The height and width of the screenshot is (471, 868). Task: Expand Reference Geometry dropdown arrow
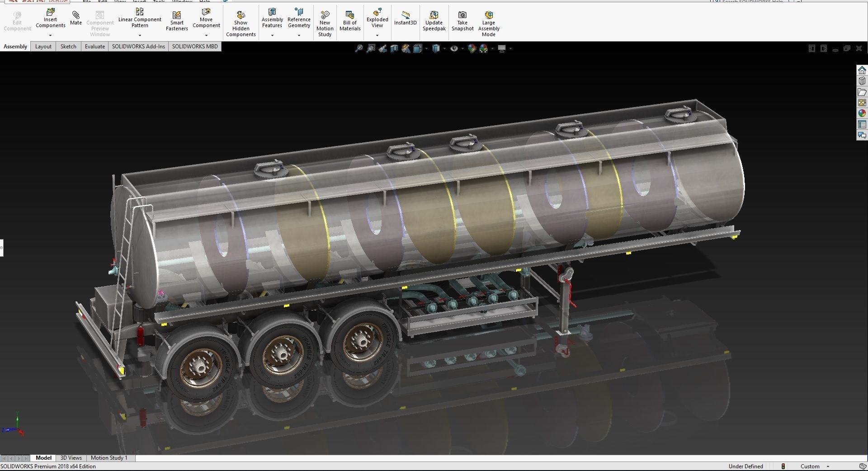[299, 35]
